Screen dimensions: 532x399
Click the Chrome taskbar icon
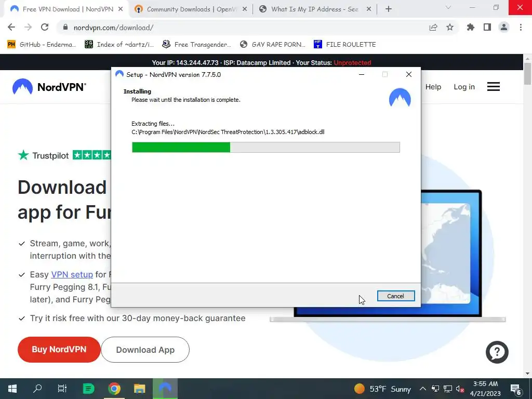[114, 389]
